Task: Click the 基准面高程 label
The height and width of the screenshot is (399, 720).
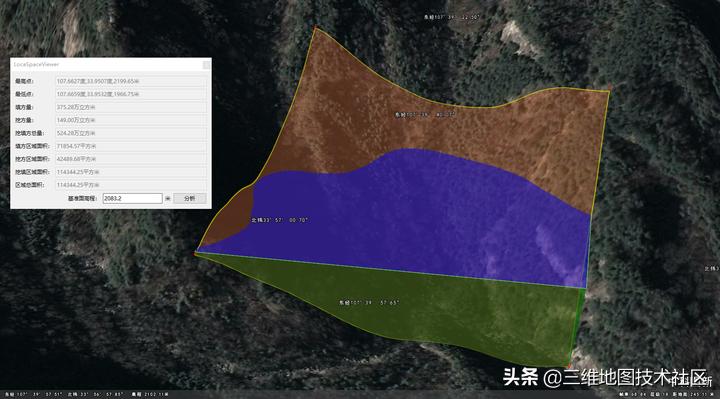Action: (83, 199)
